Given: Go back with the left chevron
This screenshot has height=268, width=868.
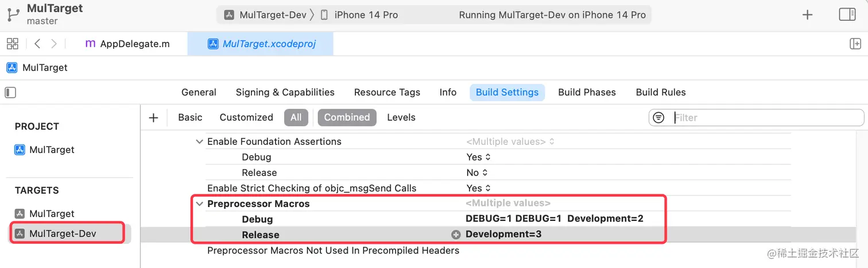Looking at the screenshot, I should point(37,44).
